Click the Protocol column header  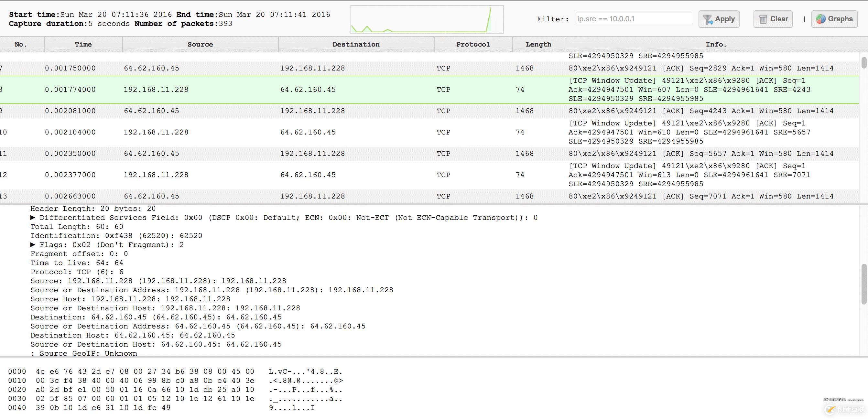pos(473,44)
